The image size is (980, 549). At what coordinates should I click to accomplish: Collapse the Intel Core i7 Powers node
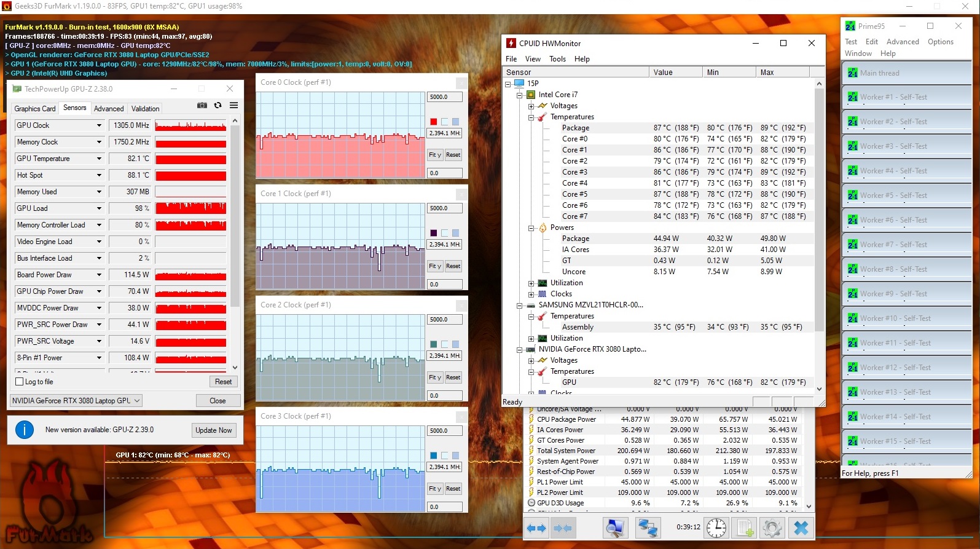tap(531, 227)
